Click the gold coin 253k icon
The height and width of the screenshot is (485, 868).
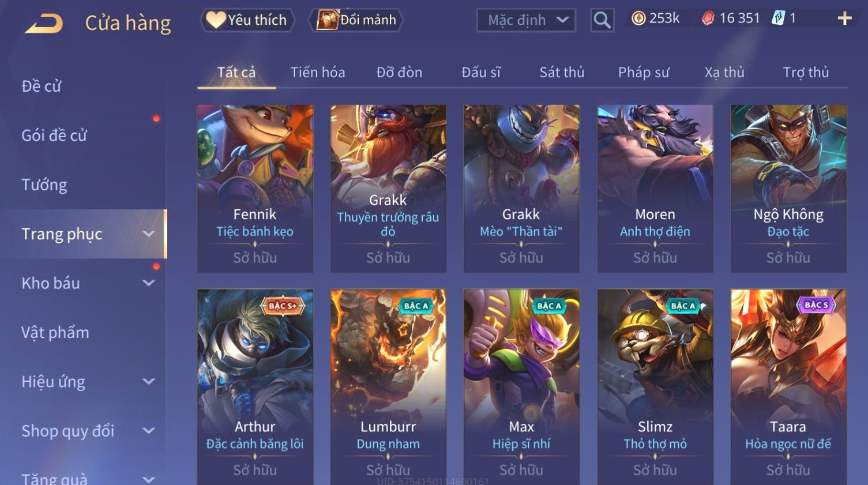point(638,18)
